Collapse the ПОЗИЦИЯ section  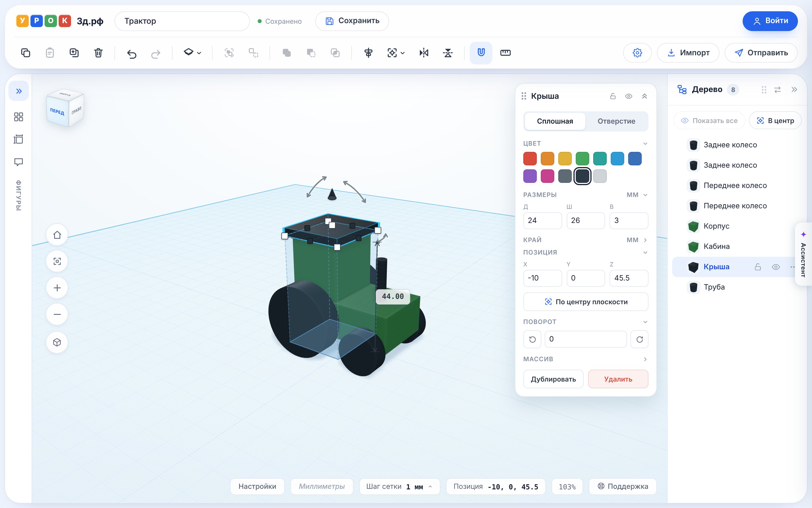tap(645, 252)
